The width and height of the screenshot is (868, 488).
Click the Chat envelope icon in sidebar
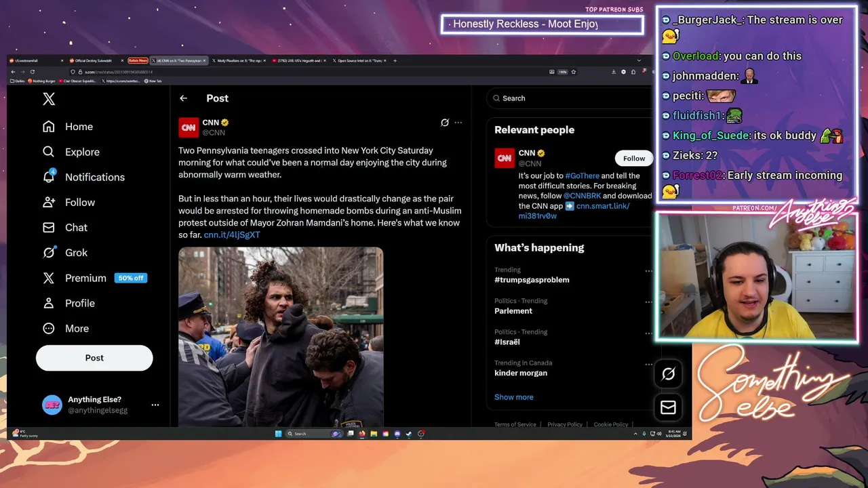49,227
